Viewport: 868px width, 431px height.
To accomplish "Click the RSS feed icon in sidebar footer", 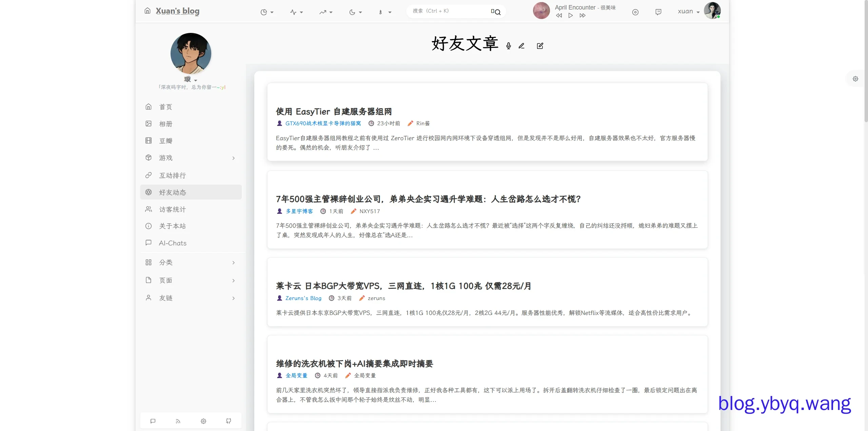I will (x=178, y=421).
